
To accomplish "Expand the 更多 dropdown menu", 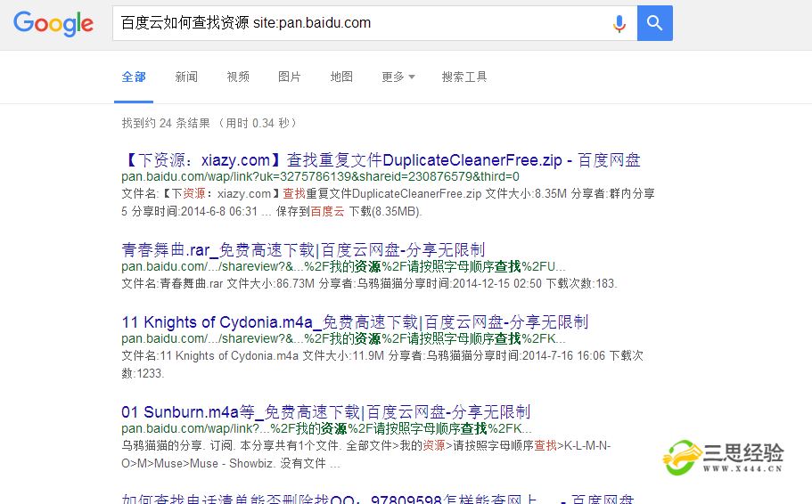I will coord(398,77).
